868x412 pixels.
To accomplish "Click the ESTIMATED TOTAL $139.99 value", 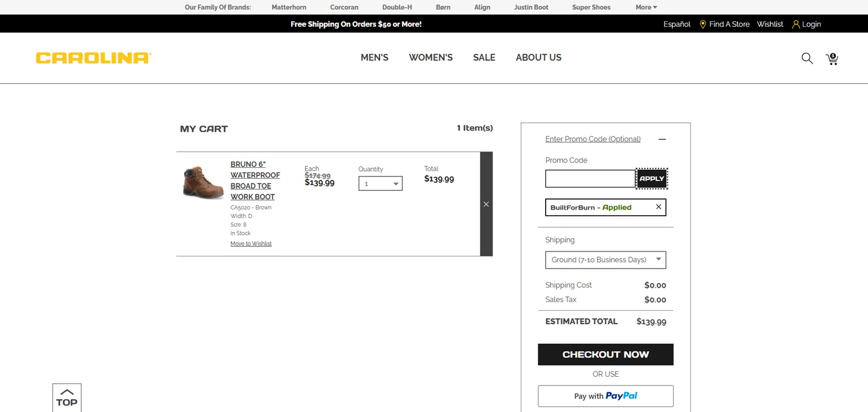I will 651,322.
